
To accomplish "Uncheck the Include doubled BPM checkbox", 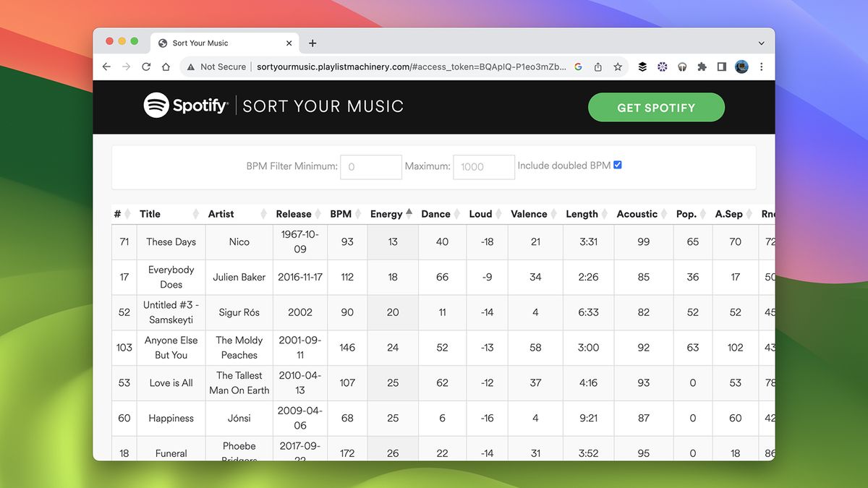I will (617, 165).
